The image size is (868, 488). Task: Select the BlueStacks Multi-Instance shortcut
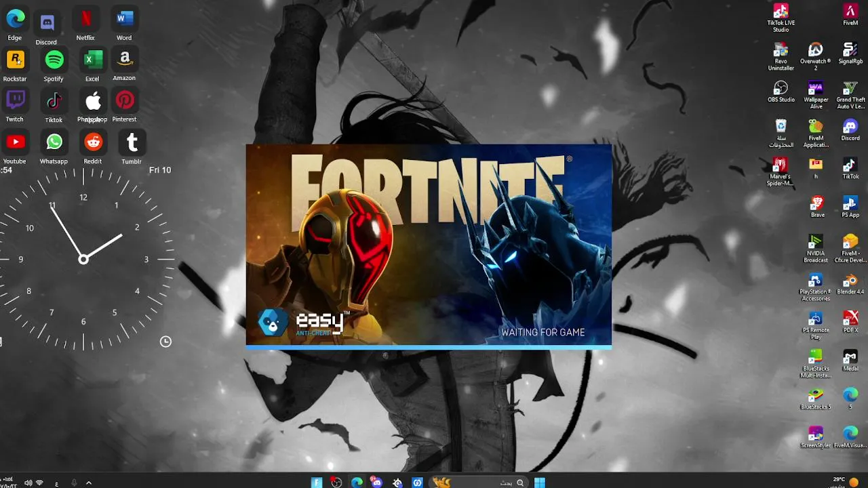click(x=816, y=365)
